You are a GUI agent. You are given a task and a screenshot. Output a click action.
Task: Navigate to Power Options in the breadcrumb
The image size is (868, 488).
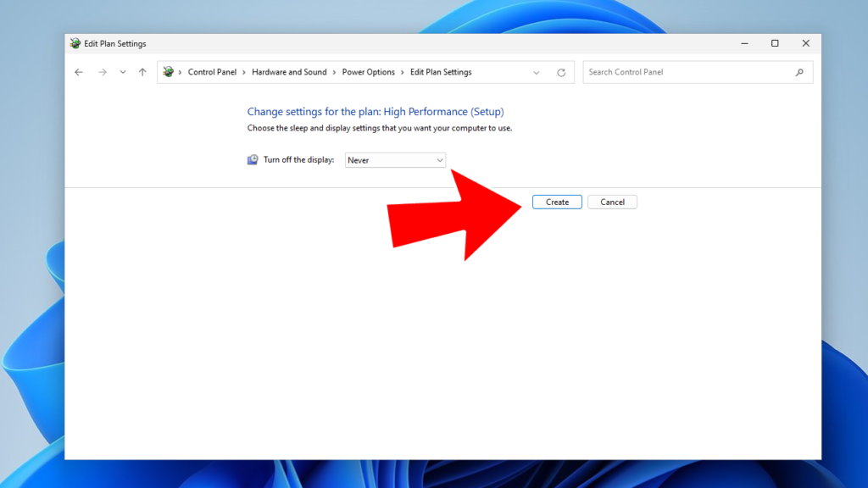point(368,72)
